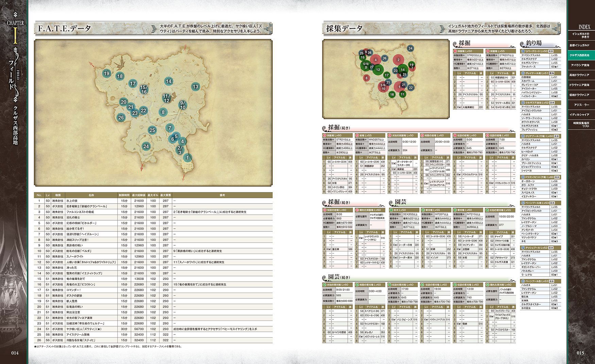The width and height of the screenshot is (595, 364).
Task: Select FATE marker 1 near map bottom
Action: click(187, 158)
